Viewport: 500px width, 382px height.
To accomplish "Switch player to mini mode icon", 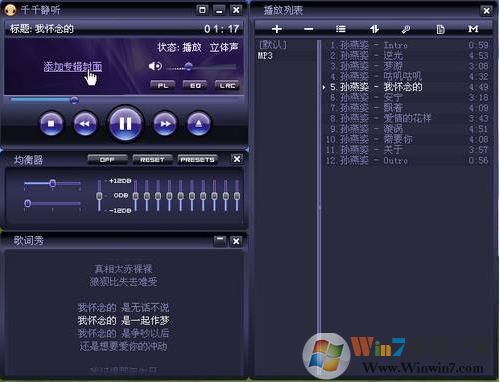I will point(202,10).
